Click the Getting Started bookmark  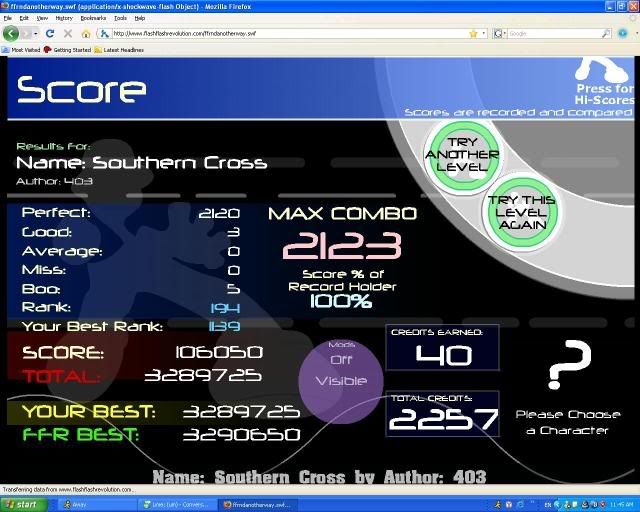(67, 48)
